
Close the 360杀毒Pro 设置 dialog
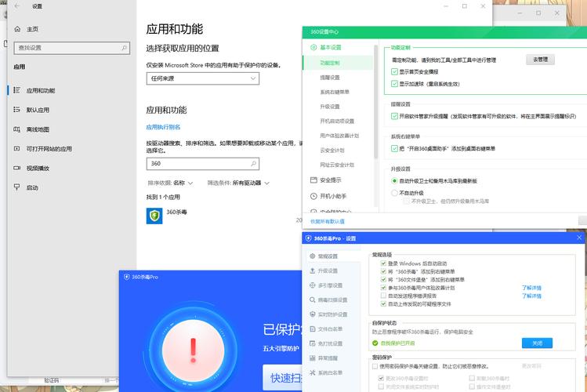tap(579, 238)
